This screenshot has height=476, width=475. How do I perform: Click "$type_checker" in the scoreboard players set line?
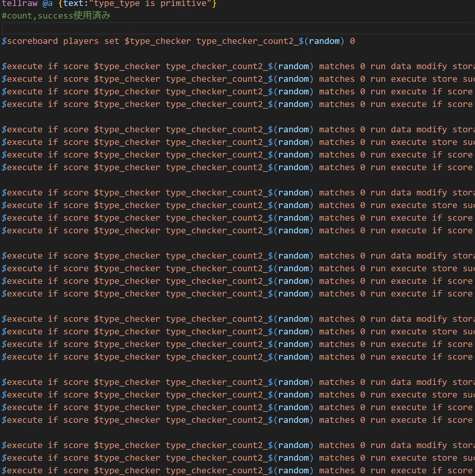158,41
